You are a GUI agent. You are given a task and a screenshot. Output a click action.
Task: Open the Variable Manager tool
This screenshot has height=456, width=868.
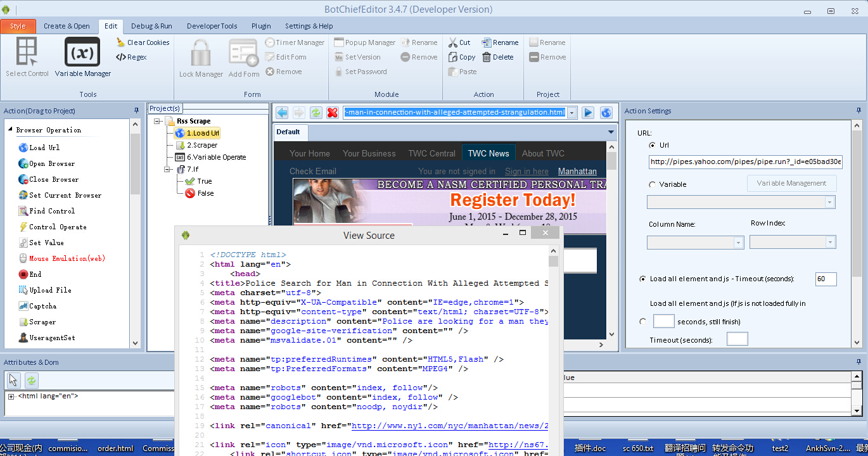coord(82,57)
